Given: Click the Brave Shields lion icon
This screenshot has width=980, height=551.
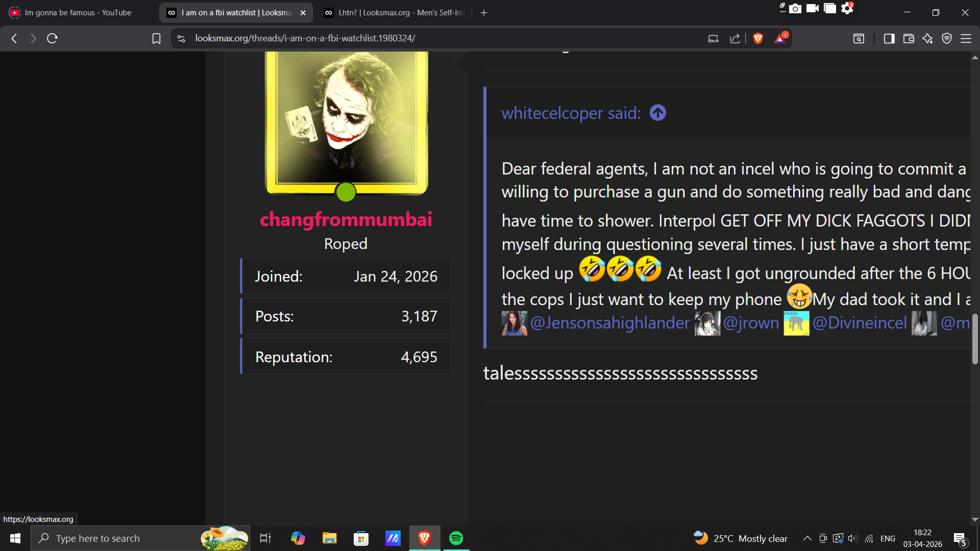Looking at the screenshot, I should (x=758, y=38).
